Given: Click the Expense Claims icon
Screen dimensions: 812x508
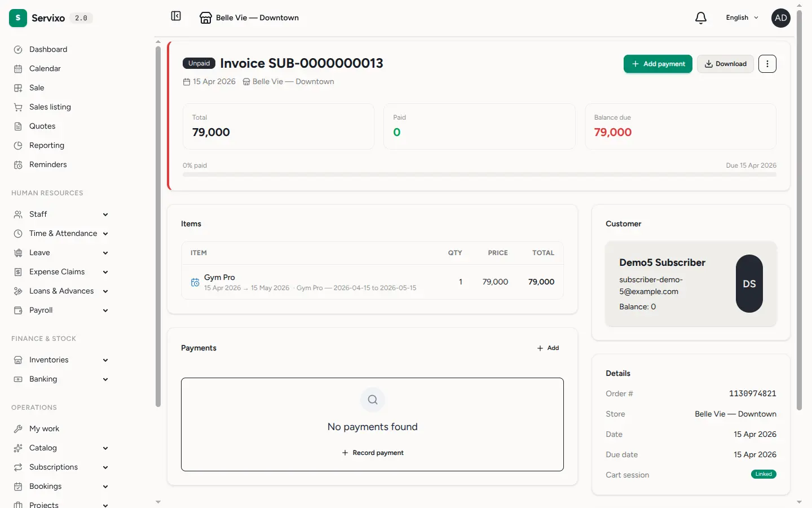Looking at the screenshot, I should pos(18,272).
